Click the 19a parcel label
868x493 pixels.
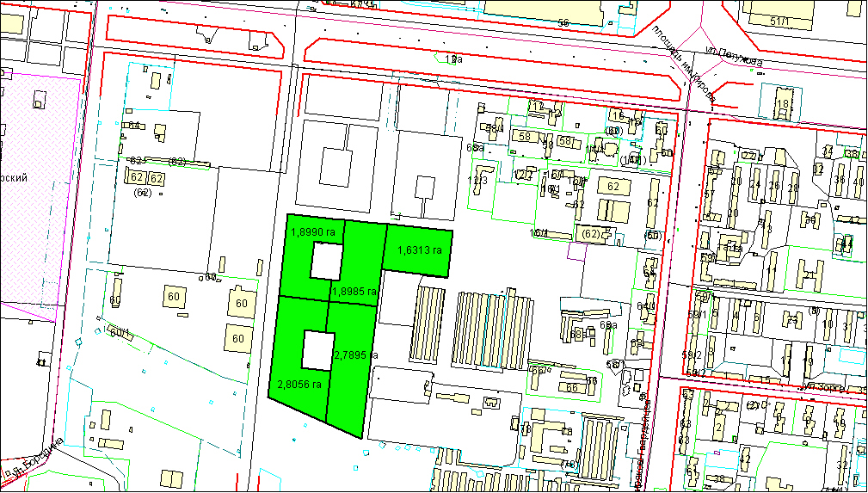[455, 59]
